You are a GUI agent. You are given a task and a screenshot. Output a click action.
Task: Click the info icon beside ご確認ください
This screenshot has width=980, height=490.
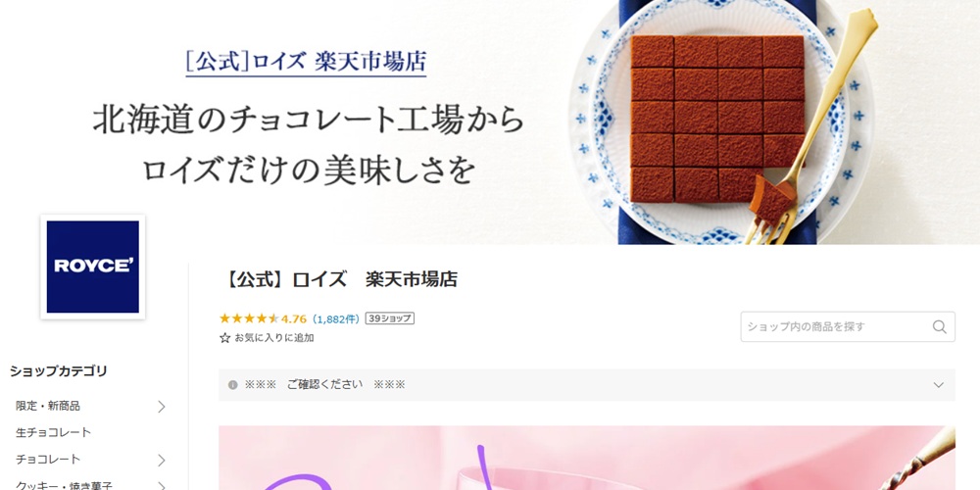233,385
